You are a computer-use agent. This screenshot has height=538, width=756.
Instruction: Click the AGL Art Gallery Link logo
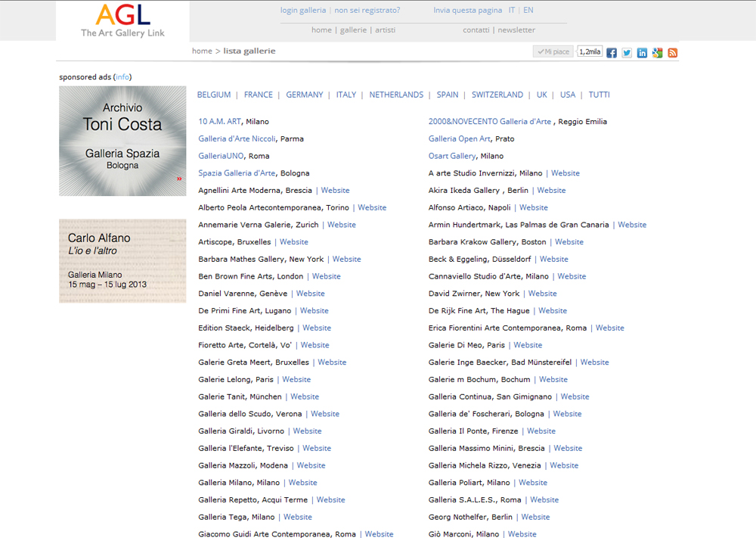click(x=122, y=21)
